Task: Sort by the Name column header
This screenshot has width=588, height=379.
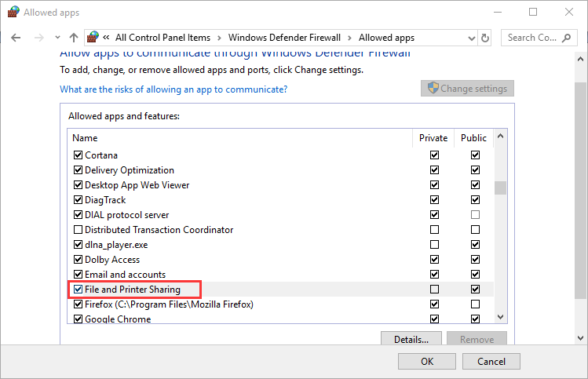Action: tap(85, 138)
